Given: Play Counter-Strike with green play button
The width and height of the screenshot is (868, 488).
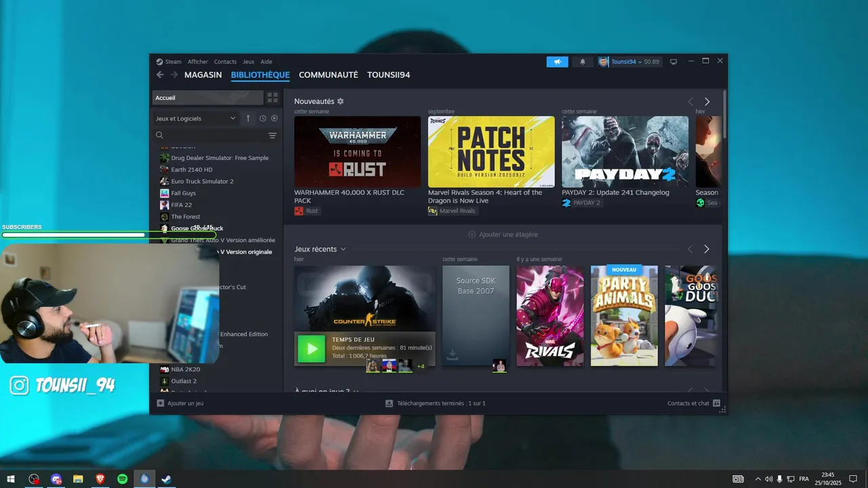Looking at the screenshot, I should (312, 348).
